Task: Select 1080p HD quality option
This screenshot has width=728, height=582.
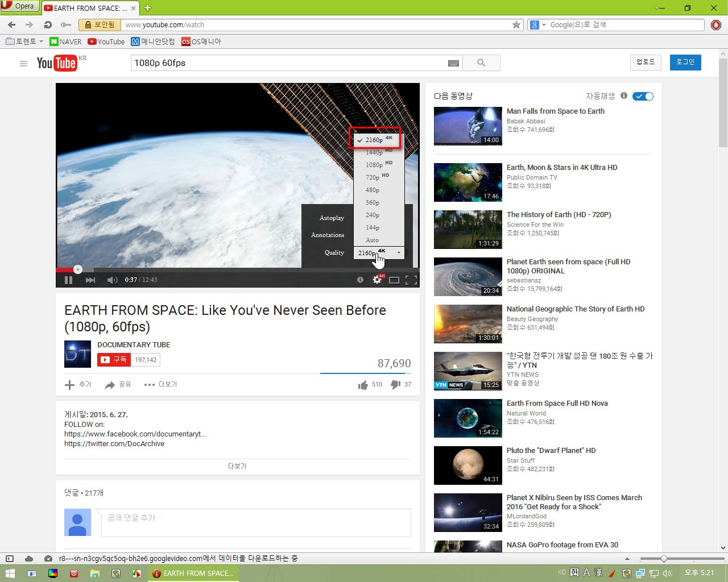Action: [379, 165]
